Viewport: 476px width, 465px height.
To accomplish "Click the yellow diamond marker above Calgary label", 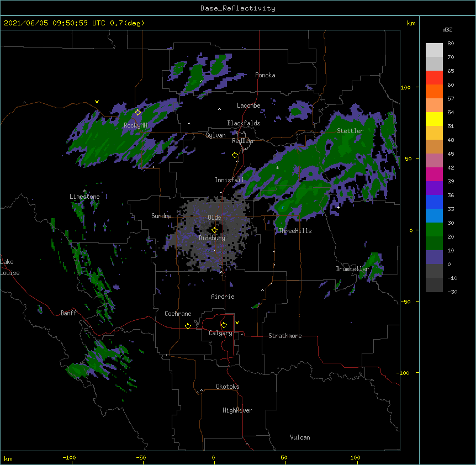I will click(x=224, y=325).
